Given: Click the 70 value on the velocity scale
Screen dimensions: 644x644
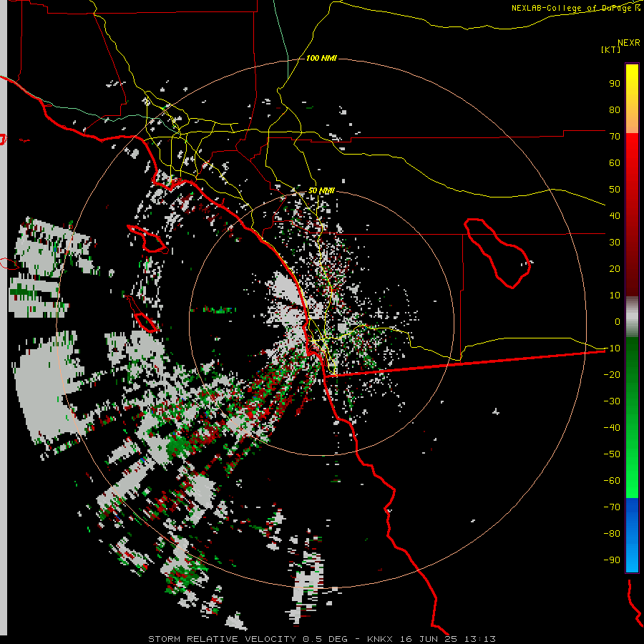Looking at the screenshot, I should coord(615,137).
